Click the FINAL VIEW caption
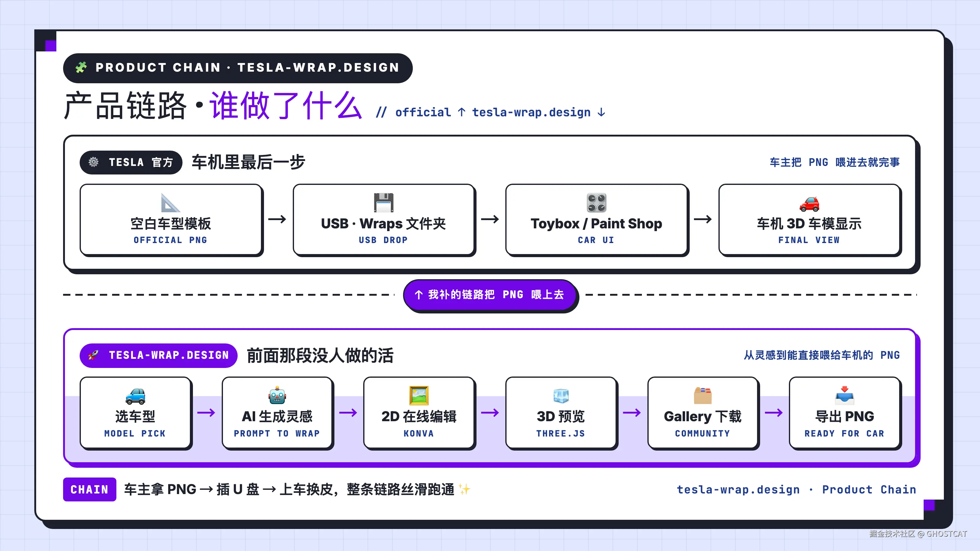 (809, 240)
